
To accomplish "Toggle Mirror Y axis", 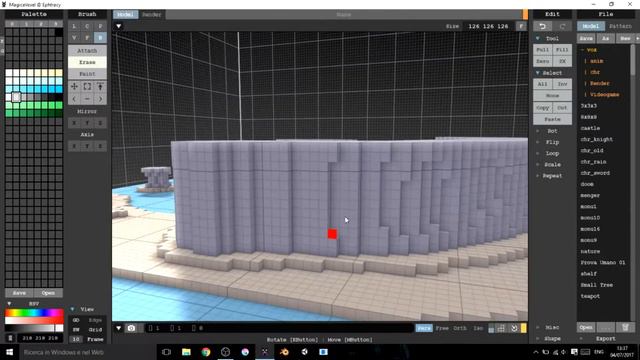I will (x=87, y=123).
